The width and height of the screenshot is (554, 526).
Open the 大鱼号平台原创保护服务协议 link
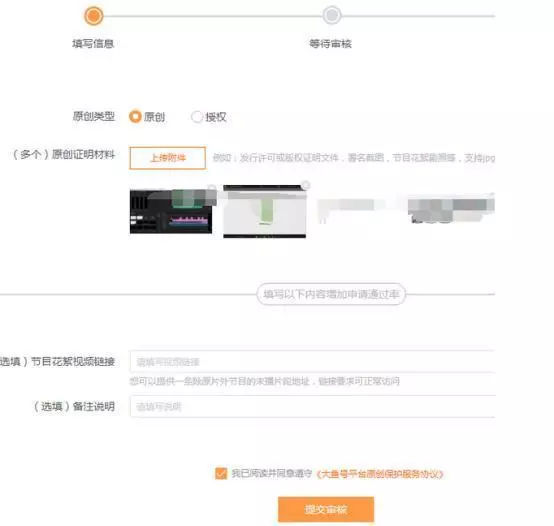pyautogui.click(x=379, y=474)
